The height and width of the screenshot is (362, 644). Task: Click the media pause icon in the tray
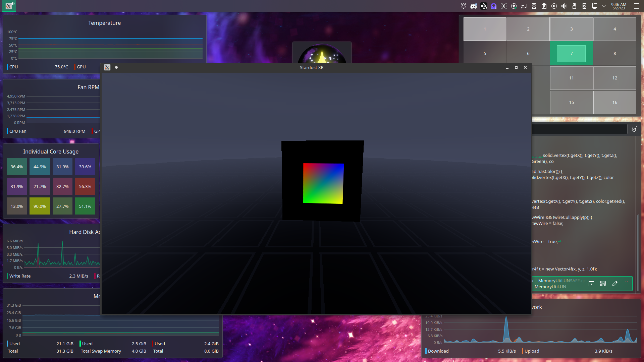554,6
